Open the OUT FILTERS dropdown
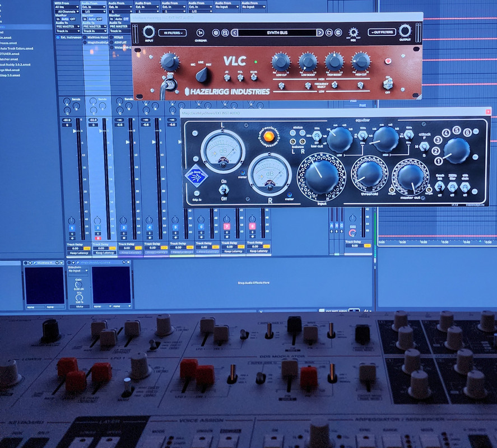Image resolution: width=497 pixels, height=448 pixels. pos(382,32)
